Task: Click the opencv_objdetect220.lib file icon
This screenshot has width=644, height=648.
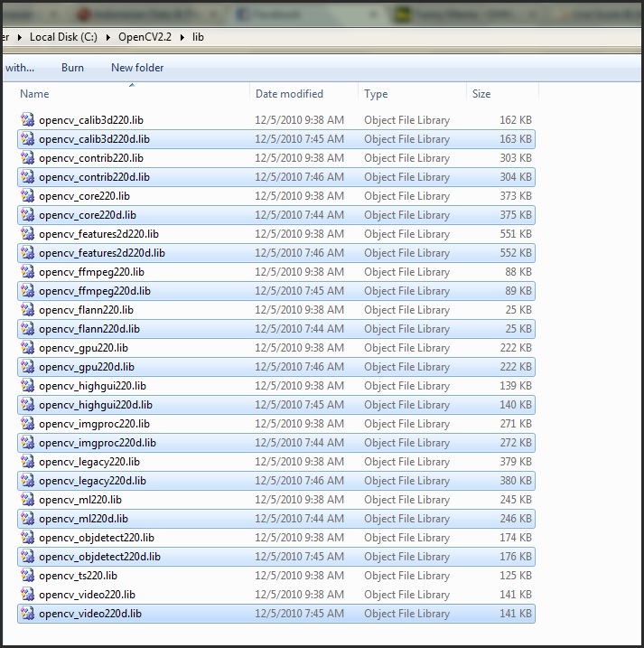Action: coord(28,538)
